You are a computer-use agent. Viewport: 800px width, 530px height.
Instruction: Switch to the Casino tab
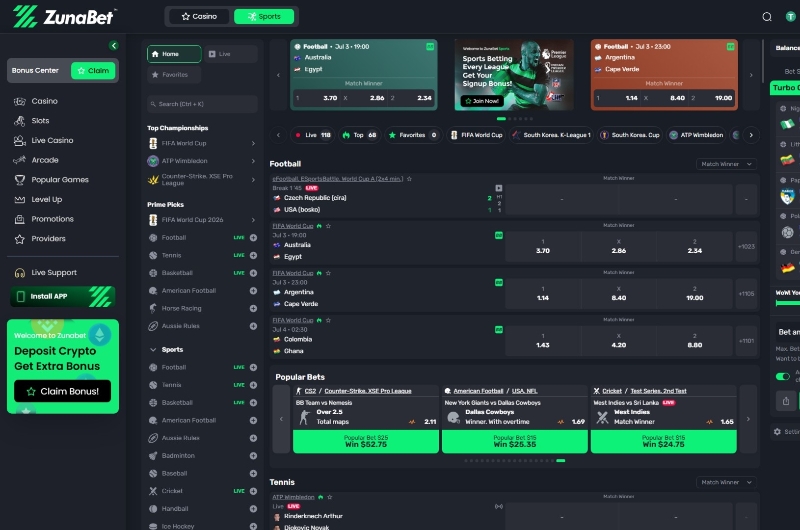tap(199, 17)
